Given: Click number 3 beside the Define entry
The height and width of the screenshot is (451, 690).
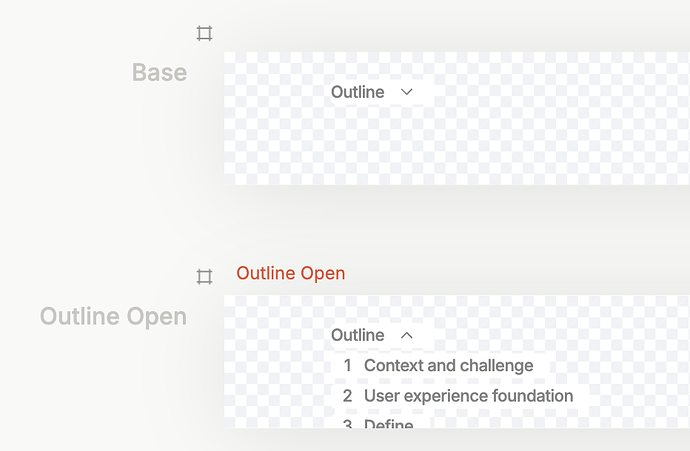Looking at the screenshot, I should pyautogui.click(x=347, y=423).
